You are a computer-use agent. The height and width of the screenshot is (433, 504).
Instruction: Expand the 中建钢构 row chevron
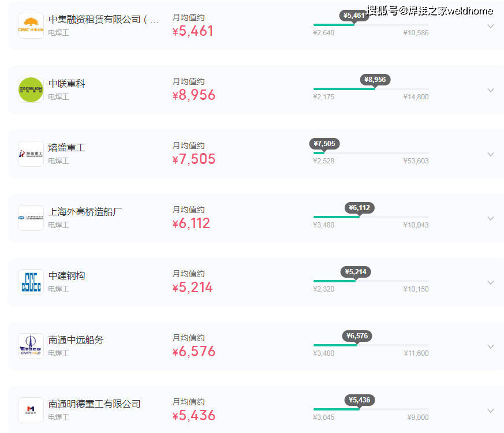tap(491, 282)
